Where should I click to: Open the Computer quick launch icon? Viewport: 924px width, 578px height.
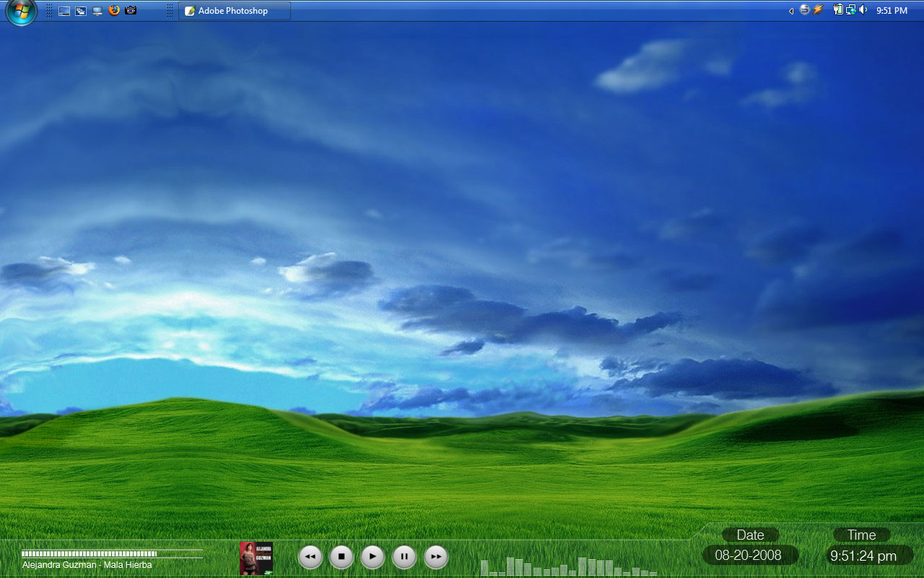pyautogui.click(x=97, y=11)
